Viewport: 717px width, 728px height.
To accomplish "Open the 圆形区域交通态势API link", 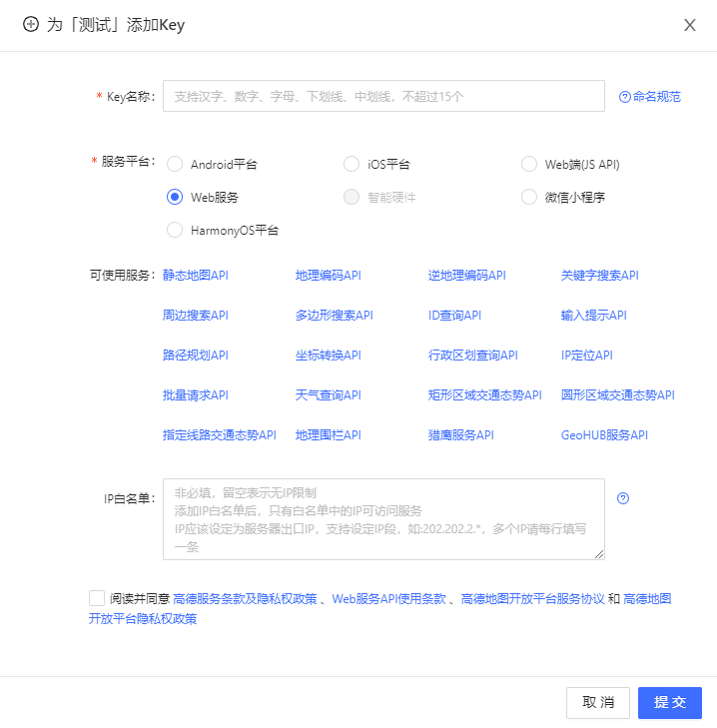I will pos(617,395).
